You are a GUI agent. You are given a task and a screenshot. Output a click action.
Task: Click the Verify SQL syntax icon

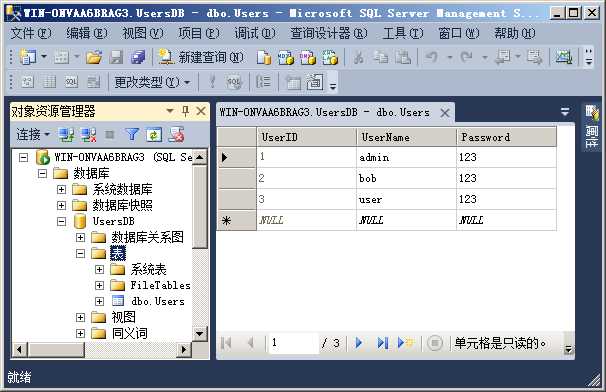[x=234, y=82]
